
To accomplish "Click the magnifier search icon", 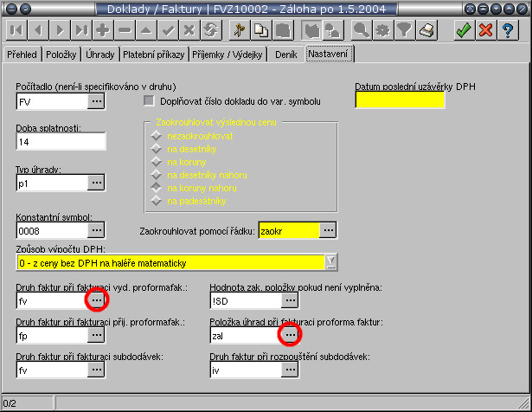I will point(359,29).
